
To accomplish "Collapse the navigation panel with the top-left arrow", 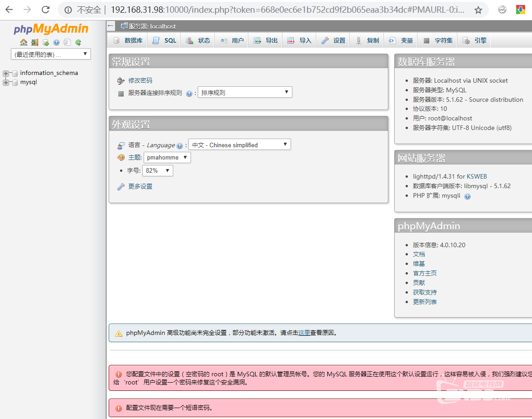I will click(110, 25).
